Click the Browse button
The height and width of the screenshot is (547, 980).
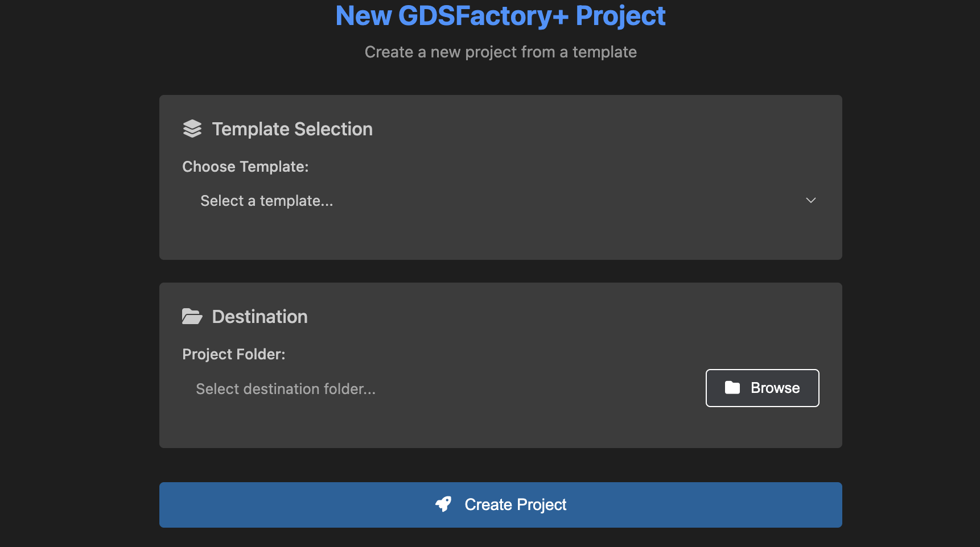(x=762, y=388)
